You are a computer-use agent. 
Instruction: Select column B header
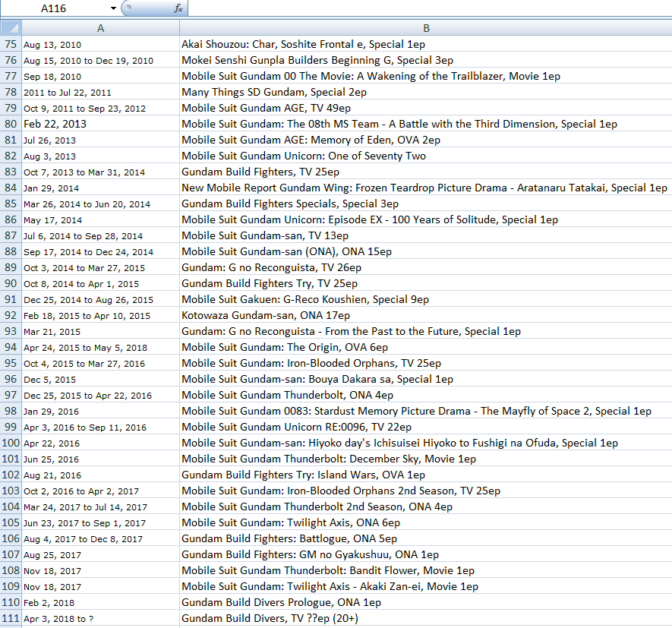425,28
